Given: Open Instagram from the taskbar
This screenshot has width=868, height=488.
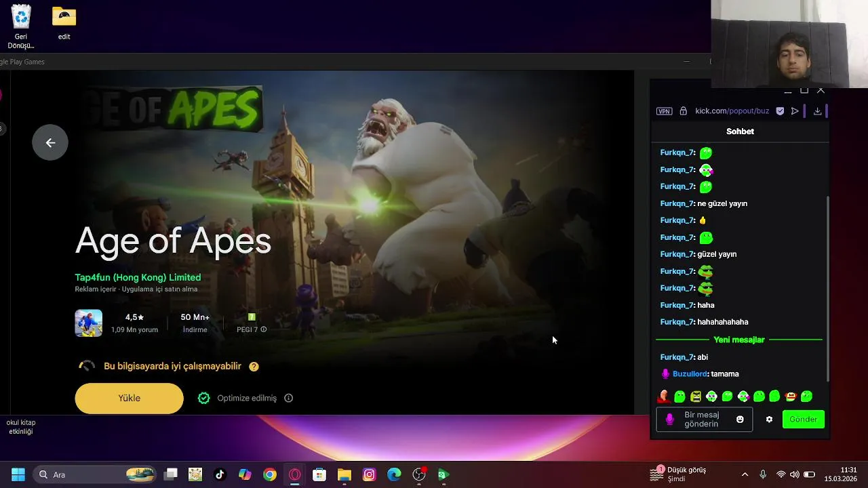Looking at the screenshot, I should pos(369,474).
